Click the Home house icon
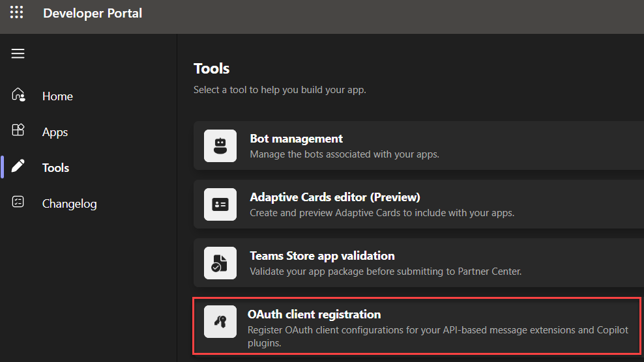 (x=18, y=95)
